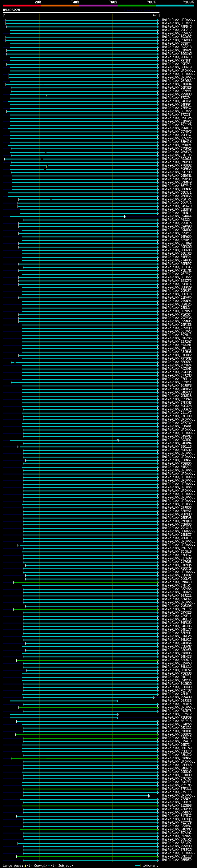Click the UniRef100_A5ATK4 label
The height and width of the screenshot is (868, 197).
click(176, 200)
